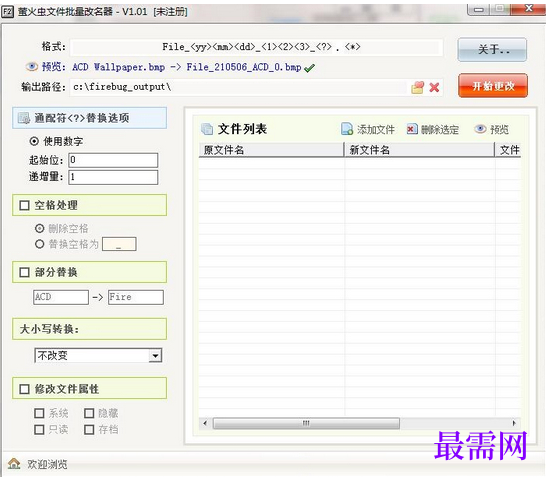This screenshot has height=477, width=546.
Task: Click the 文件列表 pages icon
Action: (207, 129)
